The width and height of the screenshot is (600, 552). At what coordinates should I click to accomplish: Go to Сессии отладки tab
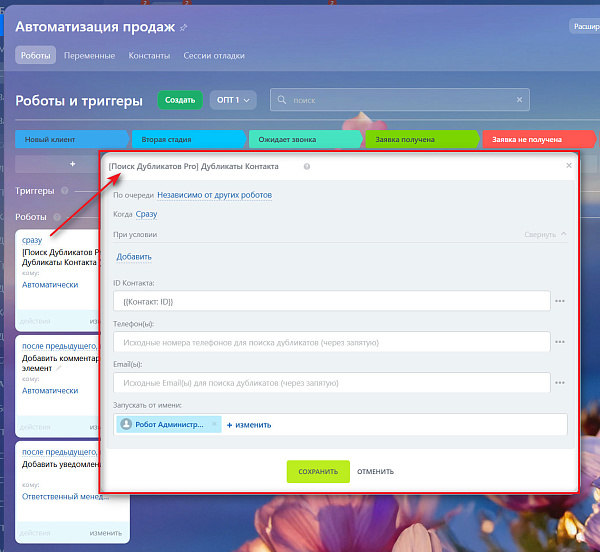click(214, 56)
